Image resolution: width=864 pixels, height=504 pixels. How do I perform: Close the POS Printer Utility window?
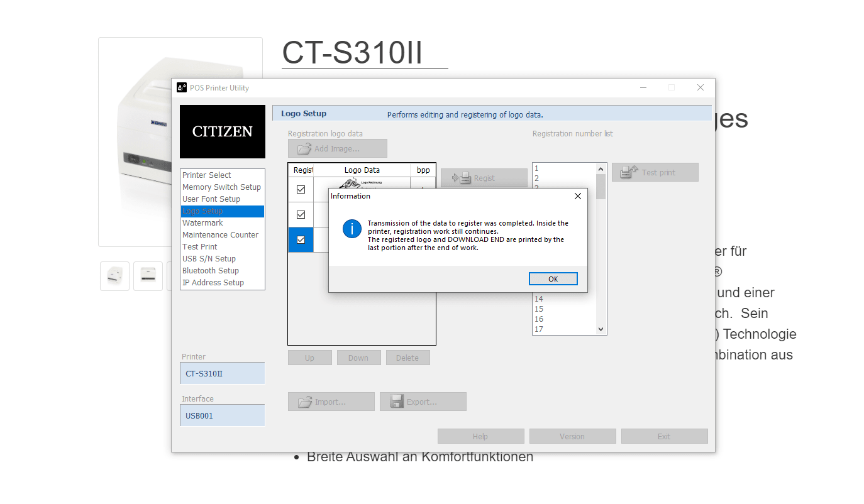(x=701, y=87)
